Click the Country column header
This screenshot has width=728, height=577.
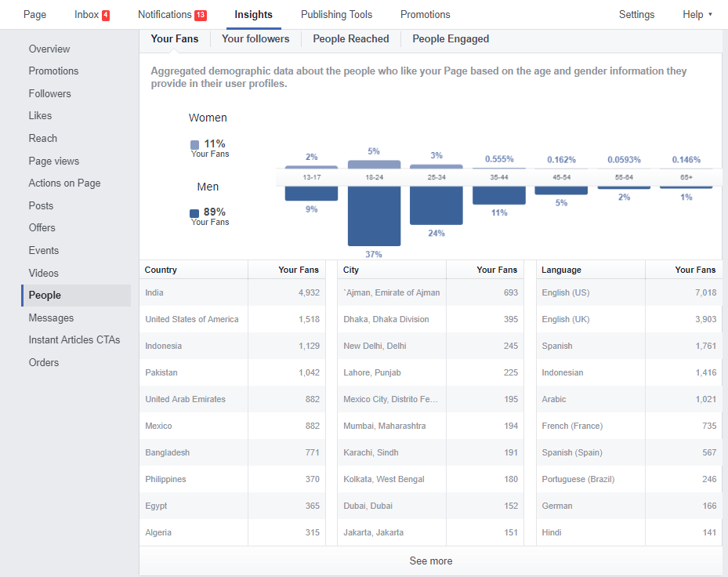point(161,270)
